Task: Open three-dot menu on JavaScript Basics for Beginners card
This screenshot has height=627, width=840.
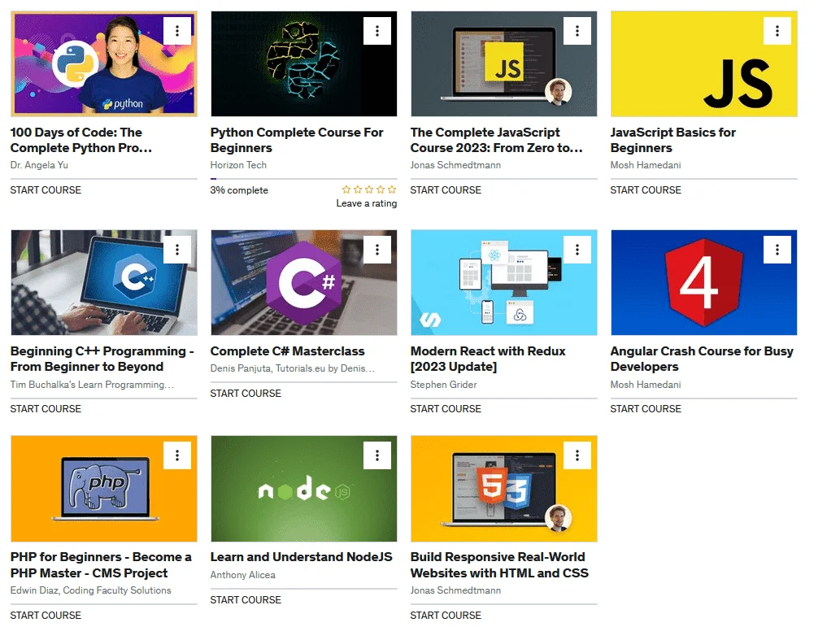Action: pyautogui.click(x=777, y=31)
